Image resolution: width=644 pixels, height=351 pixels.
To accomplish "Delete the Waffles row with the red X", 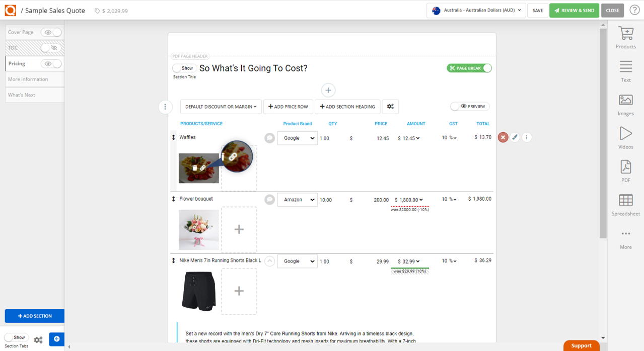I will tap(503, 137).
